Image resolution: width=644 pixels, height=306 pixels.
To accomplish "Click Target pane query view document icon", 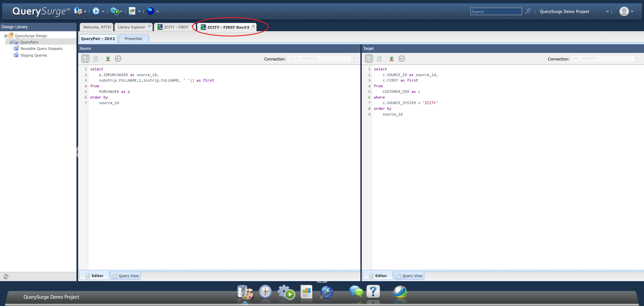I will point(379,59).
